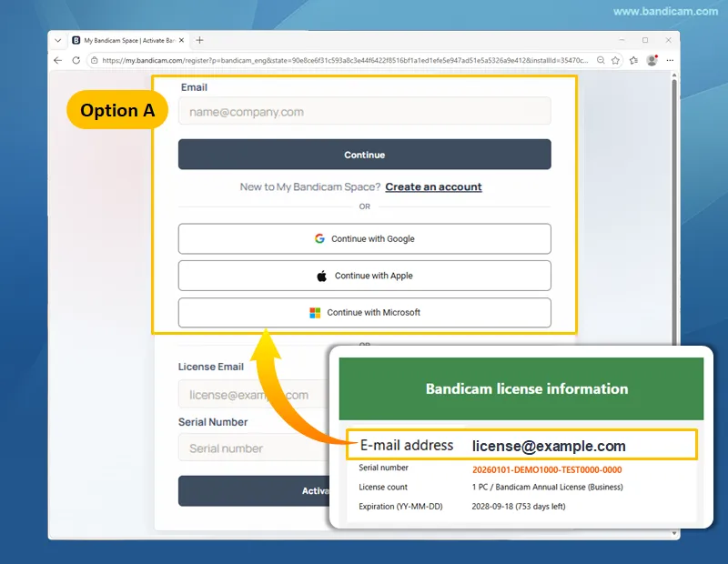The image size is (728, 564).
Task: Click the my.bandicam.com address bar URL
Action: (x=345, y=60)
